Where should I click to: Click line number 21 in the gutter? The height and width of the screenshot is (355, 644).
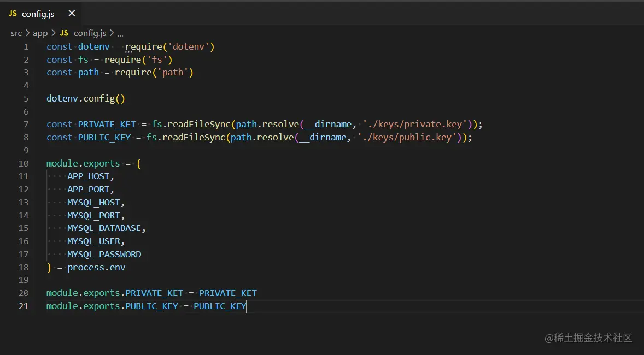tap(24, 306)
